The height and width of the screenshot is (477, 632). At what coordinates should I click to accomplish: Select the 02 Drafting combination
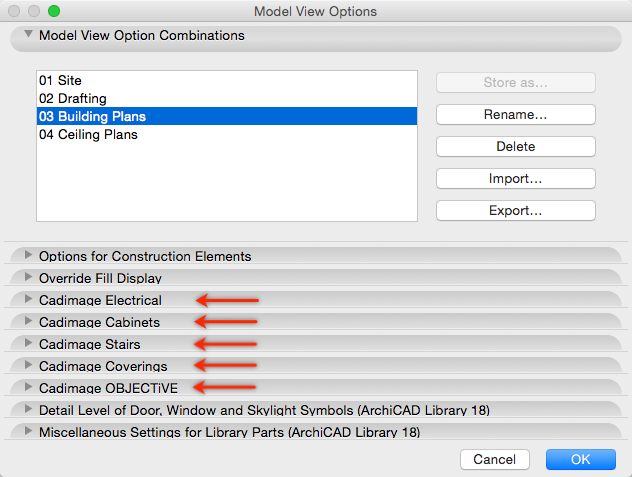(x=227, y=98)
